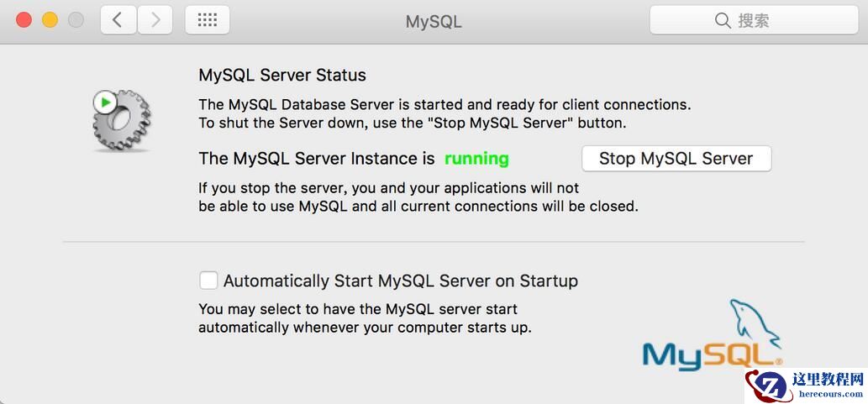
Task: Go back to the previous preference pane
Action: 118,20
